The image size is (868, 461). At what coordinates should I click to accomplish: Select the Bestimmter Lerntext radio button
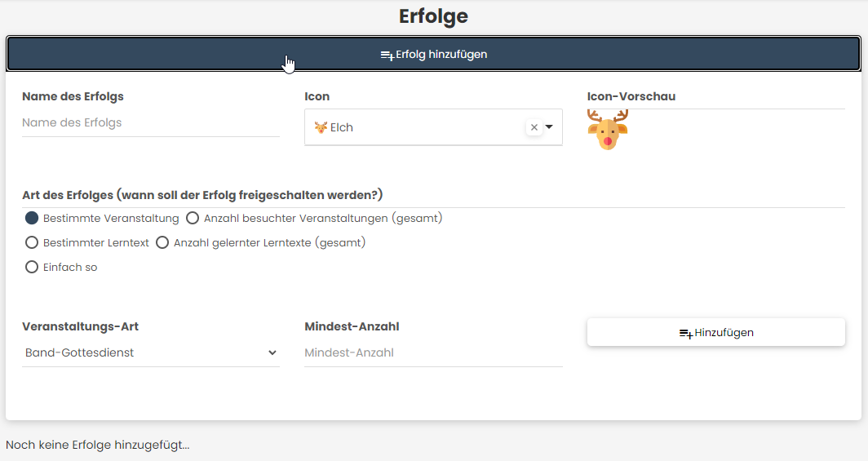[x=32, y=242]
